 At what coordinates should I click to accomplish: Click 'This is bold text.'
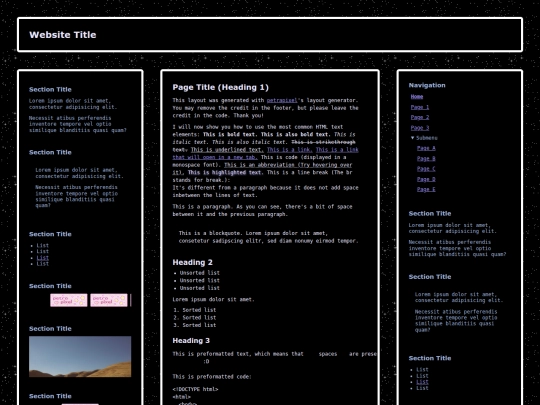click(230, 134)
